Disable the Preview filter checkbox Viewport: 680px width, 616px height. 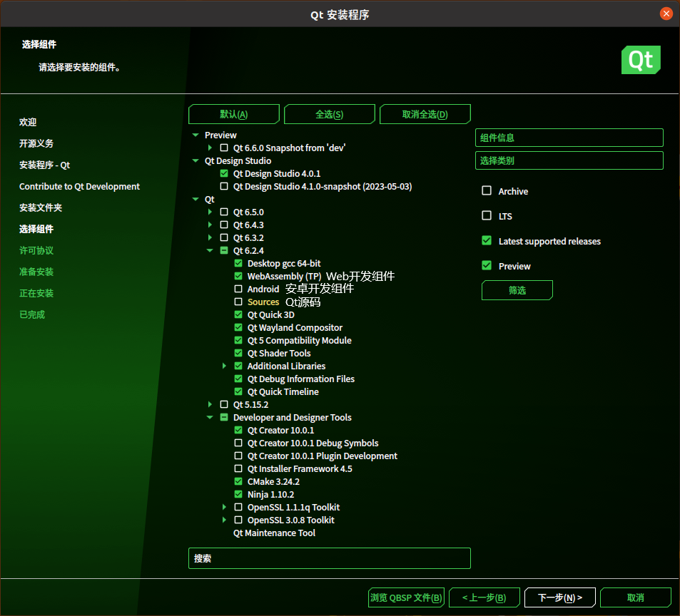point(487,265)
